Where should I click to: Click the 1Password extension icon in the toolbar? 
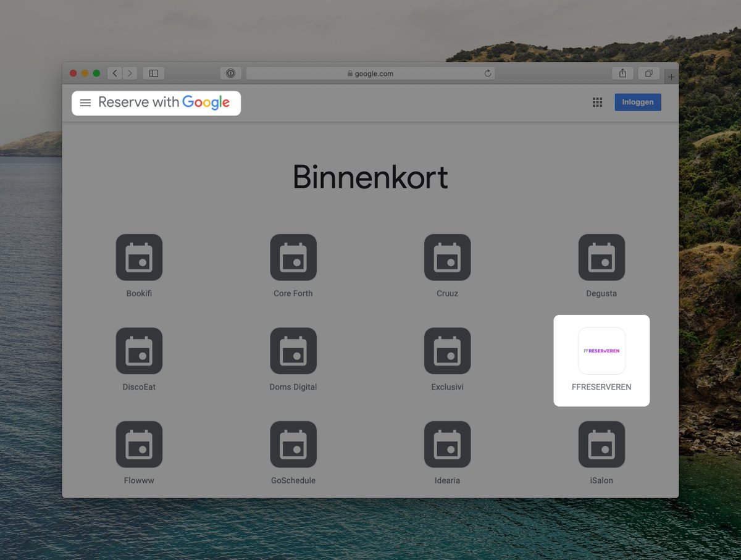click(x=230, y=73)
